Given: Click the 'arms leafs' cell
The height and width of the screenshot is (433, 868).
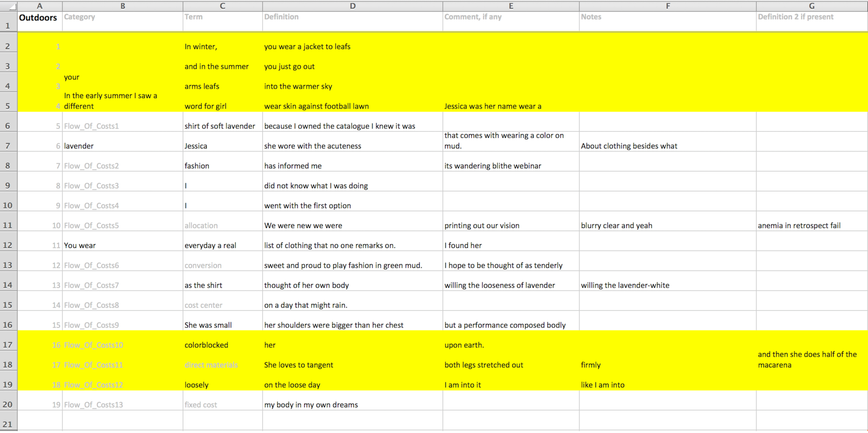Looking at the screenshot, I should click(223, 82).
